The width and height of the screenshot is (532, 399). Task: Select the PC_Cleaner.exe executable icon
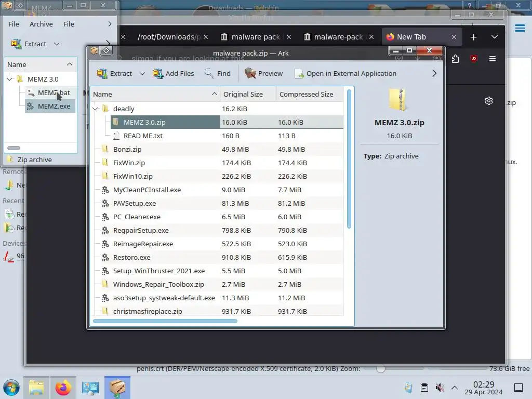[105, 217]
